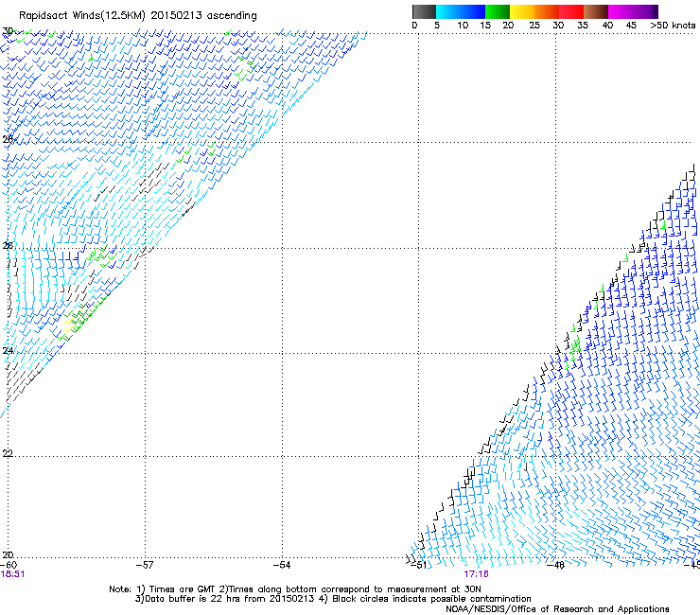The width and height of the screenshot is (700, 615).
Task: Click the '20' latitude label at bottom left
Action: (x=8, y=554)
